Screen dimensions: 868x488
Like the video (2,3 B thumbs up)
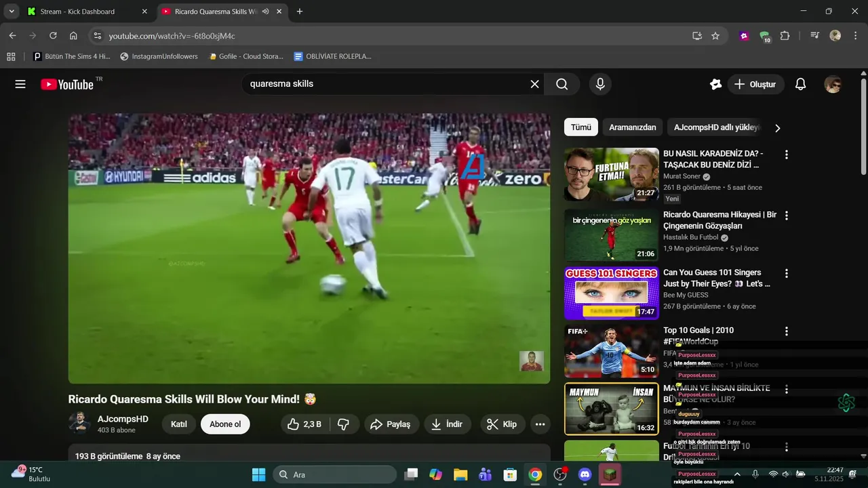coord(304,424)
